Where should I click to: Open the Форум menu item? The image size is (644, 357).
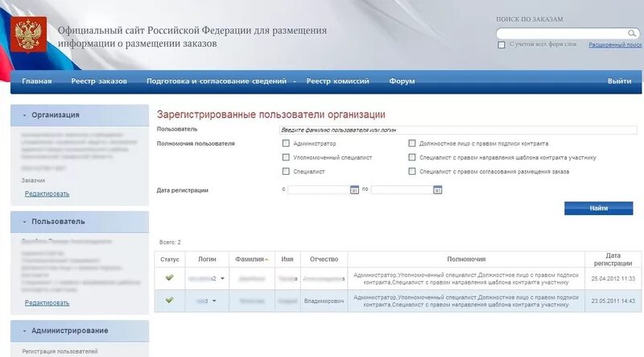pyautogui.click(x=402, y=81)
